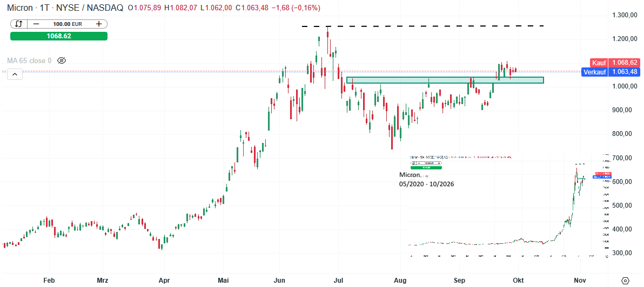Select the MA 65 close 0 legend

tap(29, 60)
